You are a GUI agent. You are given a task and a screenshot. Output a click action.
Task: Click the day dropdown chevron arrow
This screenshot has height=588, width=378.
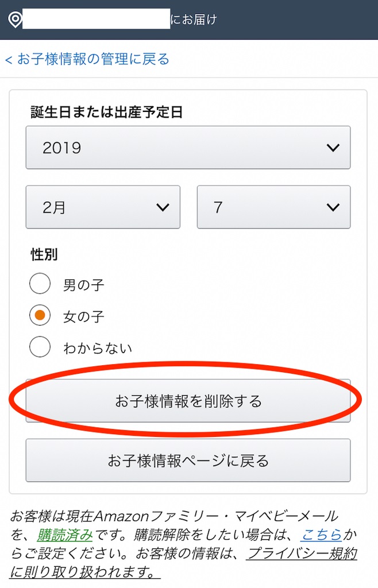click(x=333, y=207)
